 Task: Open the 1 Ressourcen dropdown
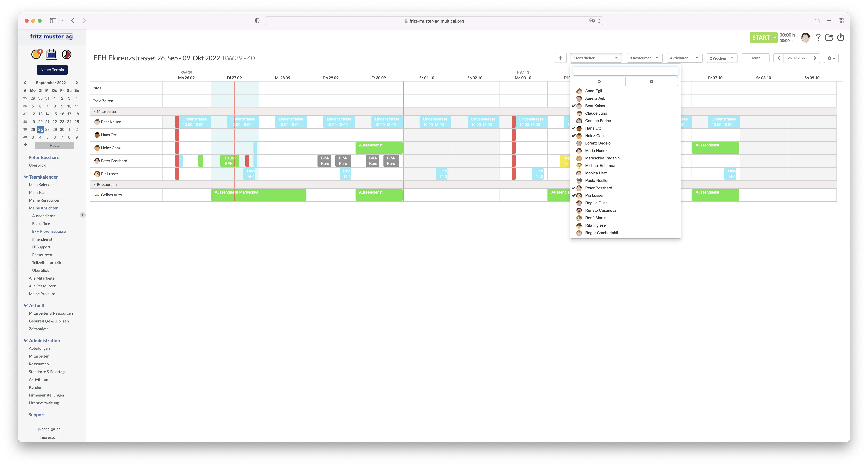pos(644,58)
